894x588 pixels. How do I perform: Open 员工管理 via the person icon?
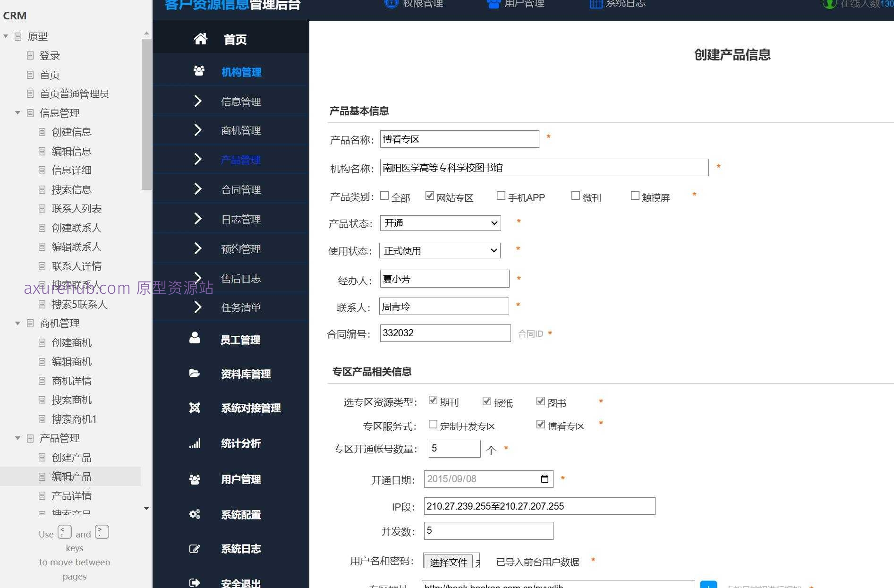coord(195,337)
